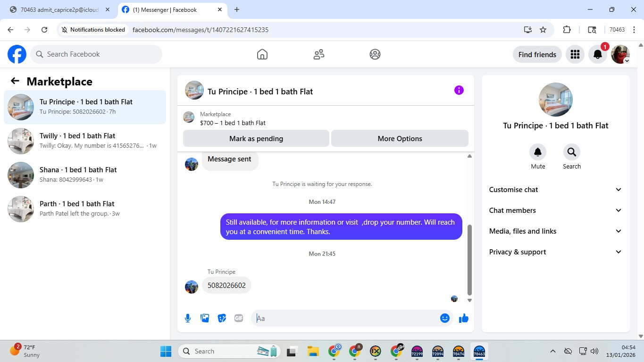Bookmark this page with star icon

pyautogui.click(x=543, y=30)
